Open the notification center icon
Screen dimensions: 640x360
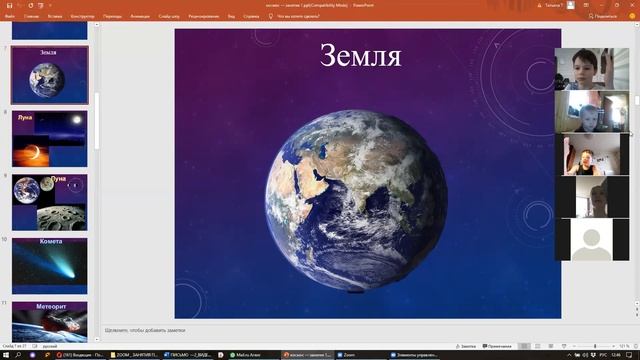[x=630, y=355]
